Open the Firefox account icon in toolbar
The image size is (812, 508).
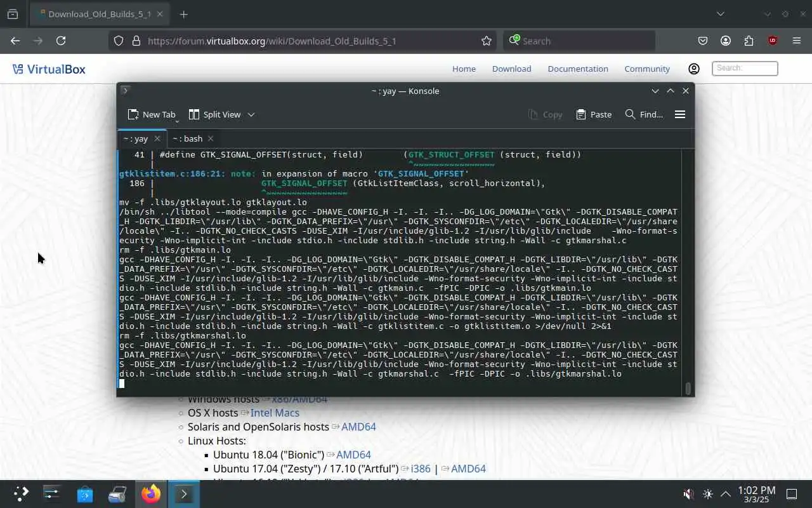[x=726, y=41]
